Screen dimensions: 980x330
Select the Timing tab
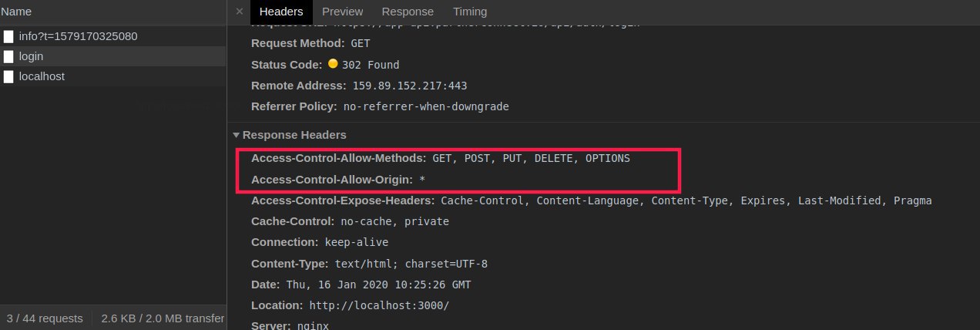470,12
